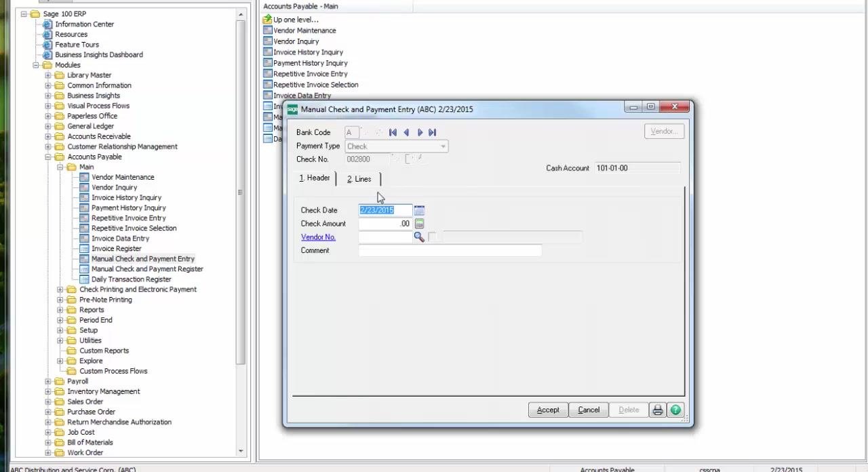The width and height of the screenshot is (868, 472).
Task: Switch to the Header tab
Action: [x=315, y=178]
